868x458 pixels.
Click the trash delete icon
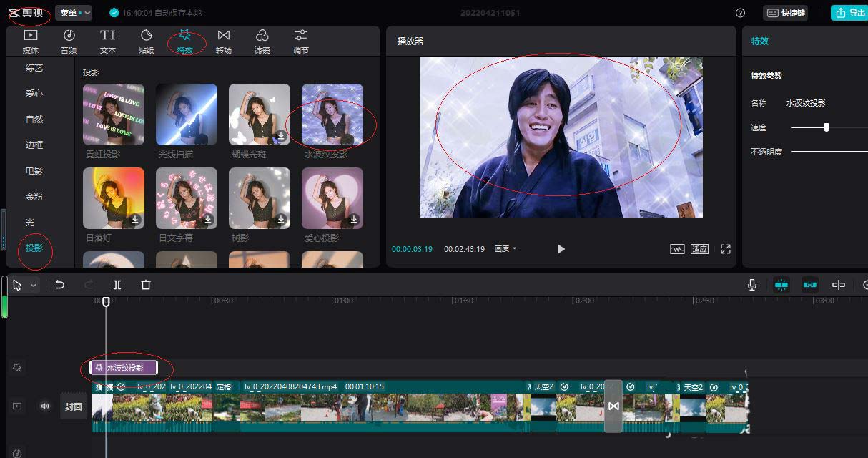[146, 284]
